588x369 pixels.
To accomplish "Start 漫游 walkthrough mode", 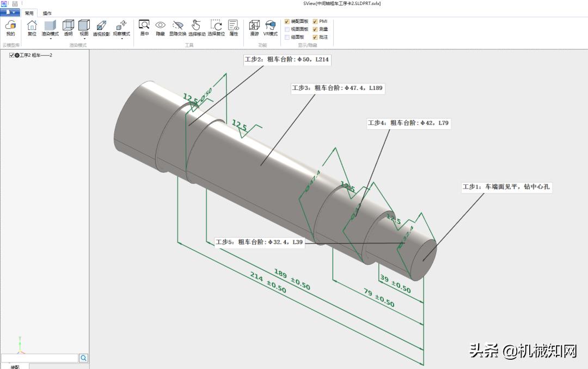I will tap(254, 27).
